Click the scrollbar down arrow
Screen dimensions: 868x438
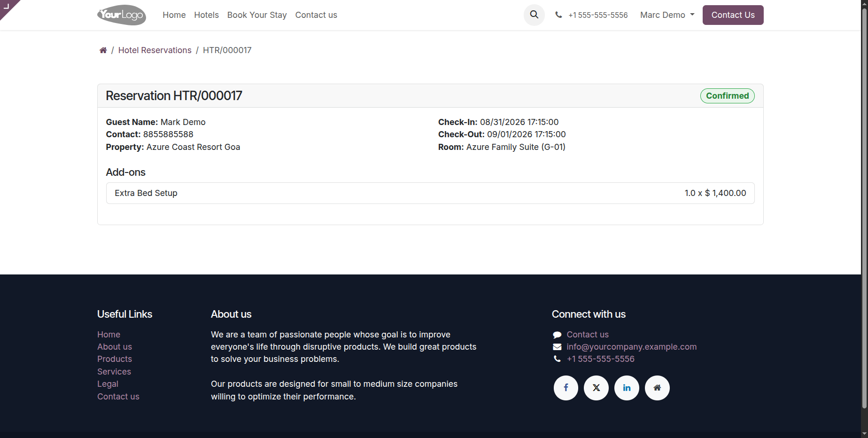[864, 434]
